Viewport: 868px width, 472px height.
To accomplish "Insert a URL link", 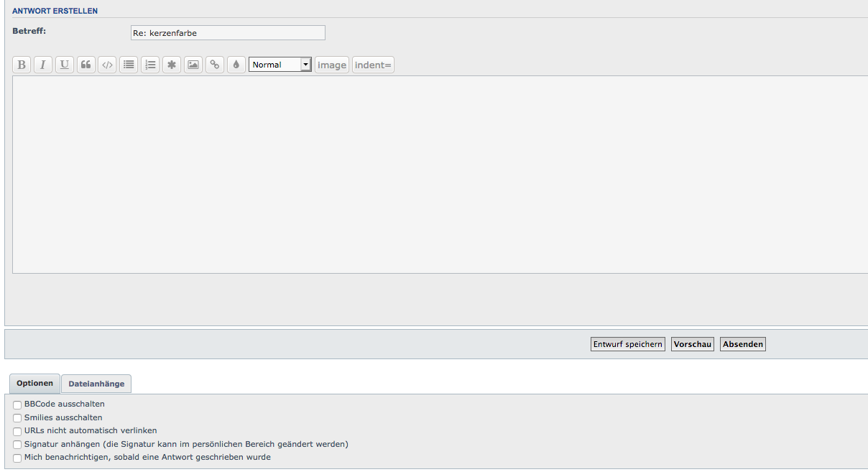I will pos(214,65).
